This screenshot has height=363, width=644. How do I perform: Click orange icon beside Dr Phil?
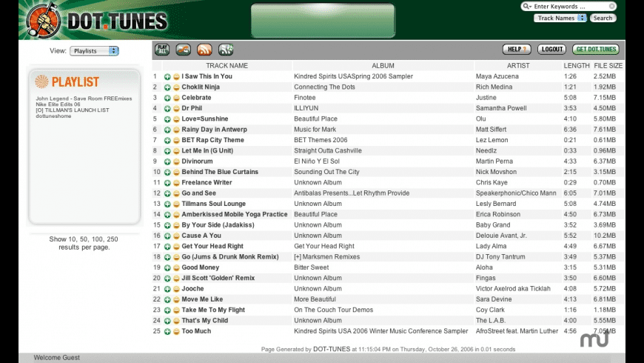coord(176,109)
